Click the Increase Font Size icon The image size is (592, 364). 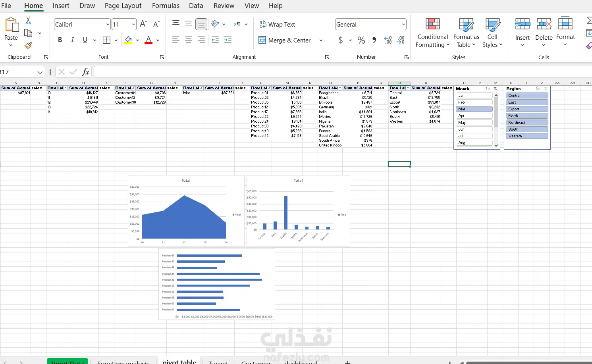(143, 24)
